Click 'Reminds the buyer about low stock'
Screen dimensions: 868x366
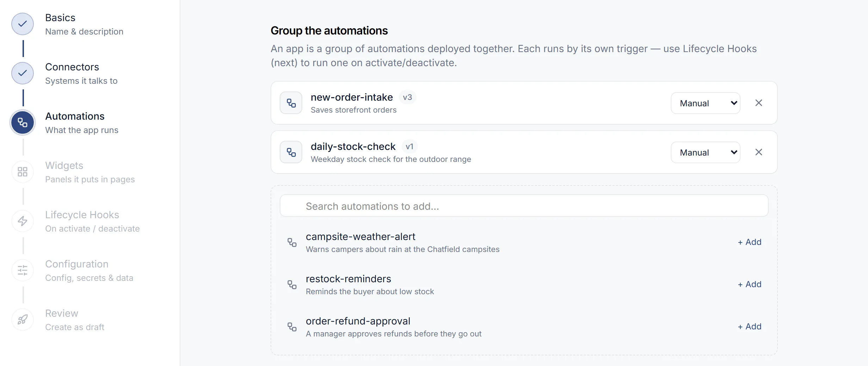coord(370,291)
